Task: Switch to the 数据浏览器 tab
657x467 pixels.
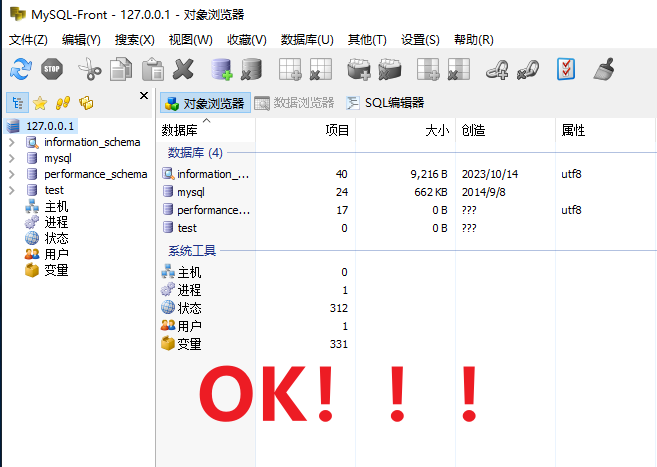Action: click(295, 103)
